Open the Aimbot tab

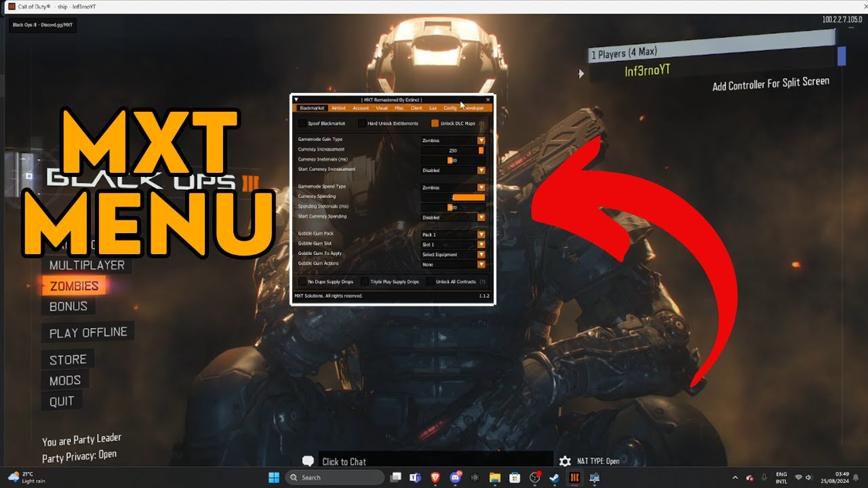(338, 108)
